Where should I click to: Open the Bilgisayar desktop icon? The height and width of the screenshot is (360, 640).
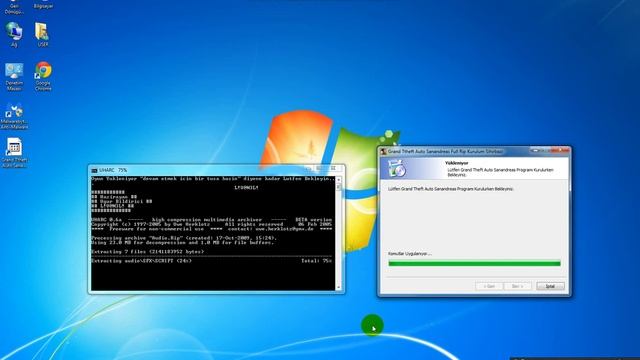[x=43, y=4]
